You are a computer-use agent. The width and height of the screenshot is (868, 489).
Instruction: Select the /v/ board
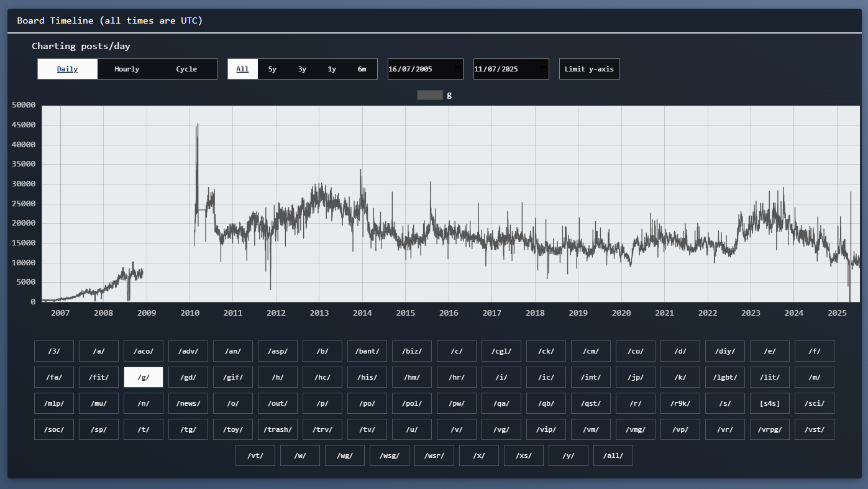click(x=457, y=429)
